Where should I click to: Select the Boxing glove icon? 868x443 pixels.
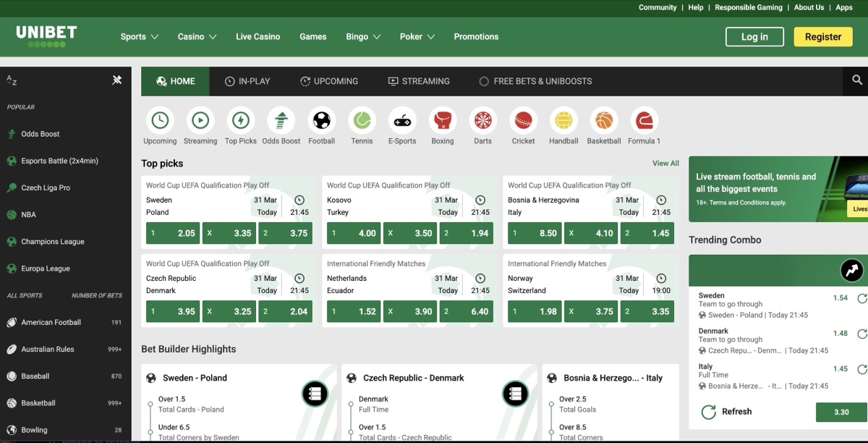[x=442, y=120]
